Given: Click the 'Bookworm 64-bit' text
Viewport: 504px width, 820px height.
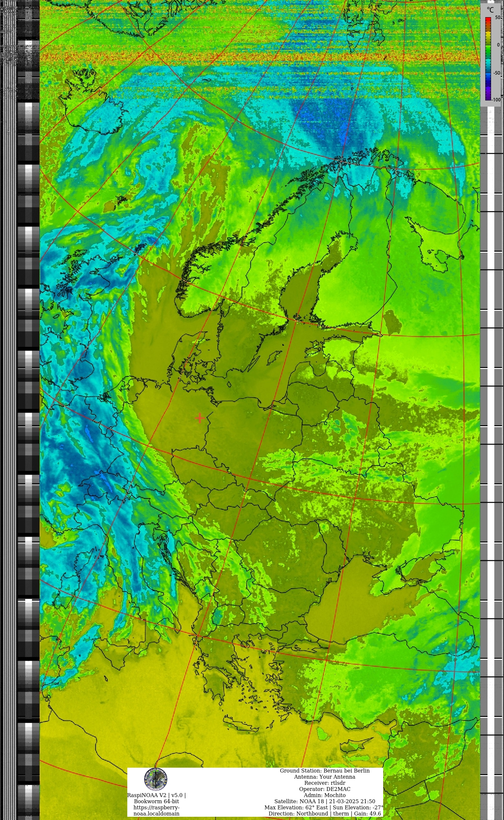Looking at the screenshot, I should click(156, 801).
